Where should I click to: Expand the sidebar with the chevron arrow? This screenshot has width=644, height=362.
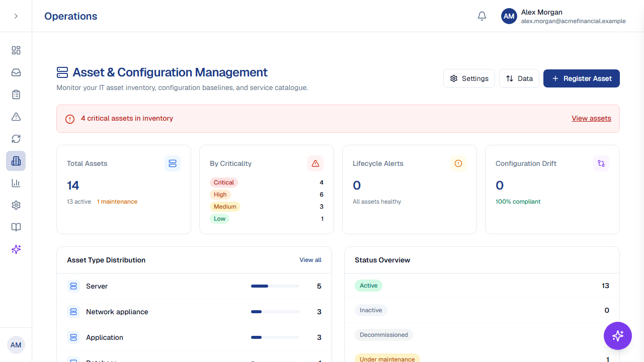coord(16,16)
